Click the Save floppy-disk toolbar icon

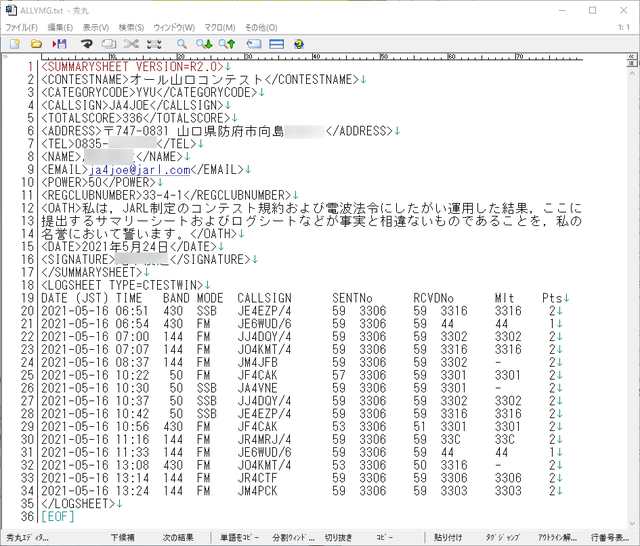[60, 44]
